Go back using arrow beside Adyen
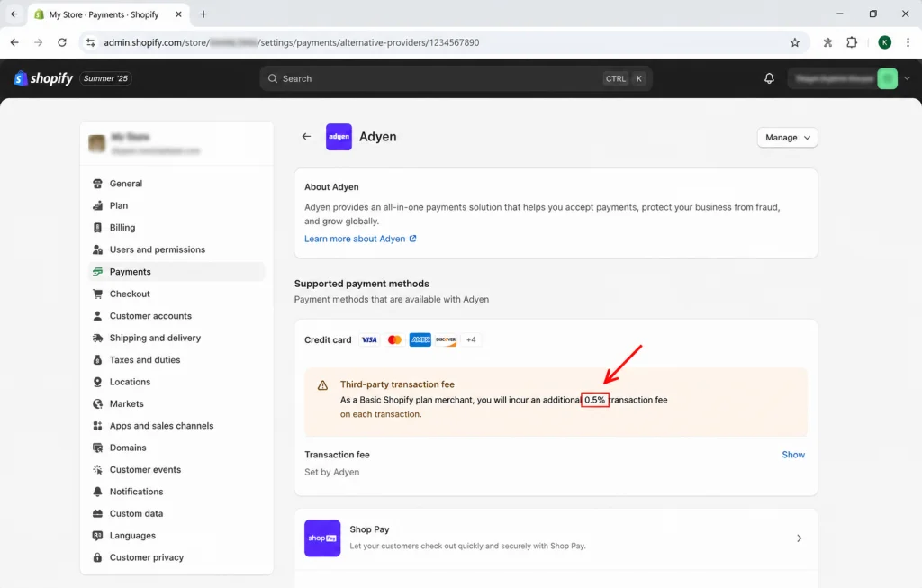Screen dimensions: 922x588 [306, 136]
